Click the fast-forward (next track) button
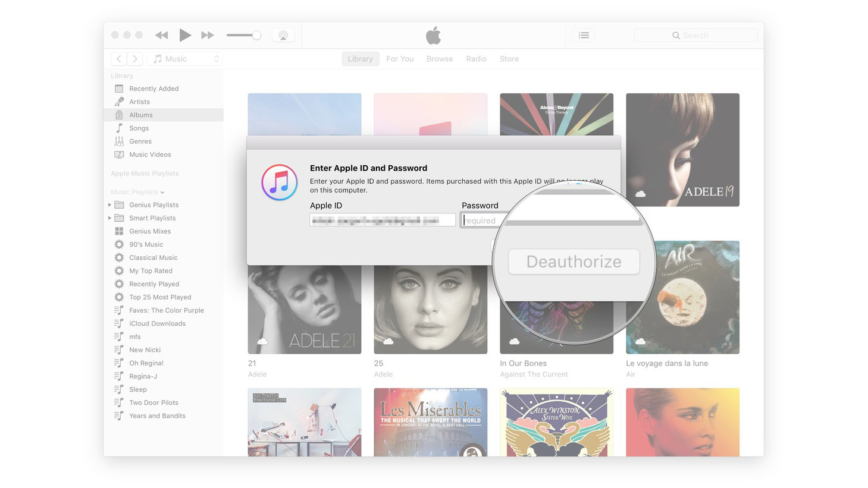The image size is (868, 488). [207, 35]
